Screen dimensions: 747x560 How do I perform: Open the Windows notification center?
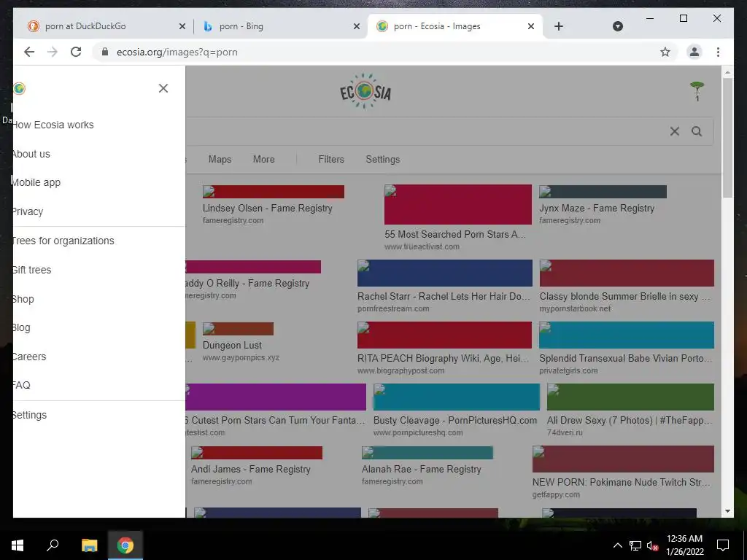[723, 545]
